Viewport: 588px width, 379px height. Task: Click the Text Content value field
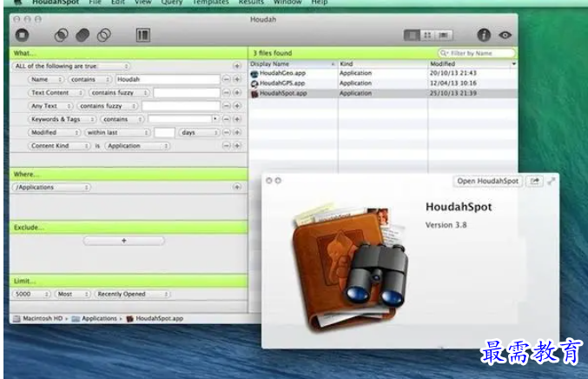(x=187, y=93)
